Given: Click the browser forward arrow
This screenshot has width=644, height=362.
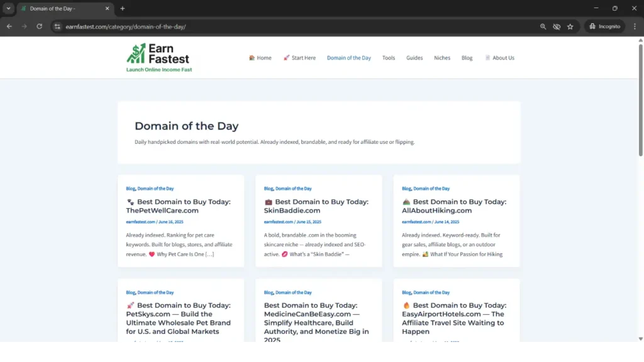Looking at the screenshot, I should (25, 26).
